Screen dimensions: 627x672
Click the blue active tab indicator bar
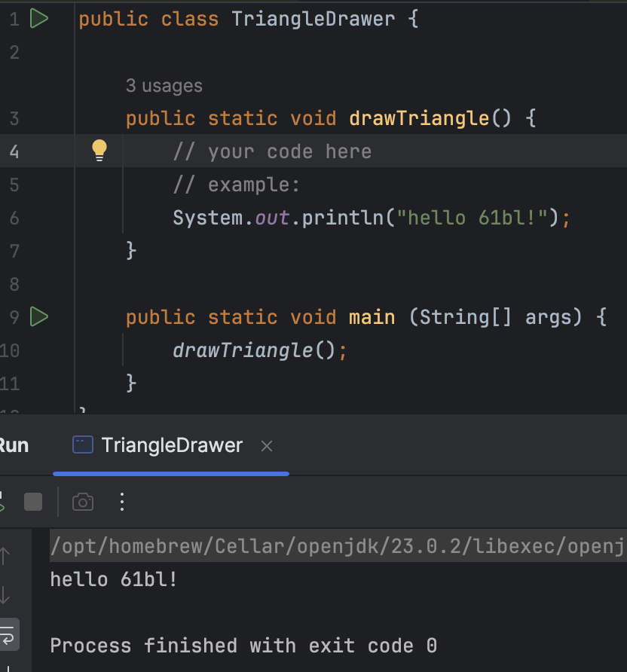click(x=170, y=474)
